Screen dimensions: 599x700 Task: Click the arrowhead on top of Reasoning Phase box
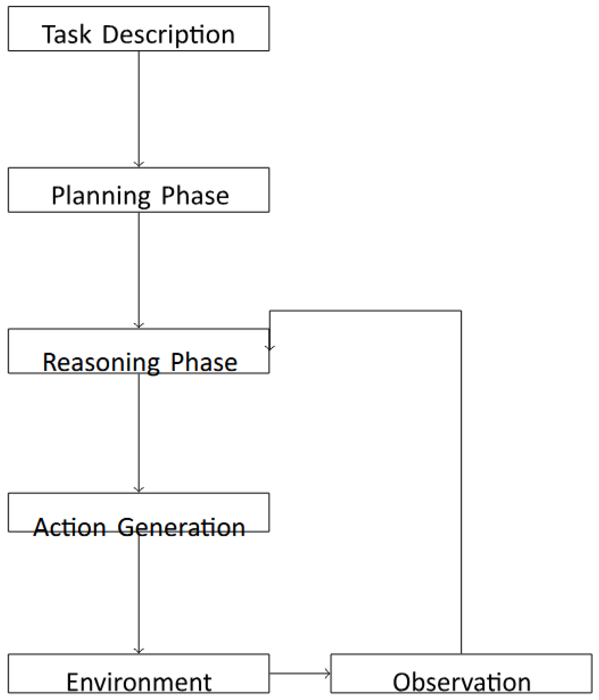[139, 326]
